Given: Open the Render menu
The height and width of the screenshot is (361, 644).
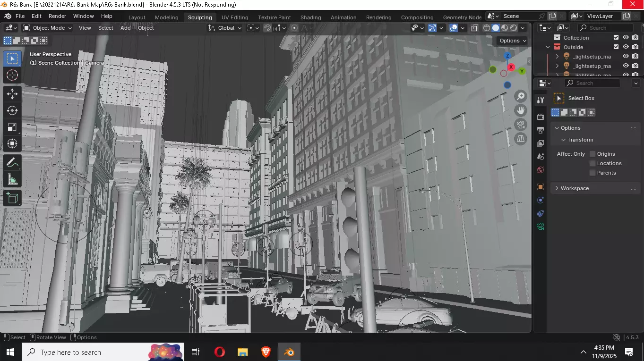Looking at the screenshot, I should [x=57, y=16].
